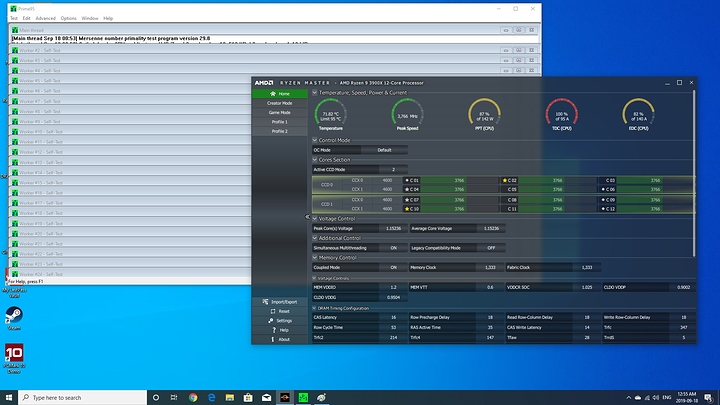The width and height of the screenshot is (720, 405).
Task: Select Profile 1 in Ryzen Master
Action: [280, 122]
